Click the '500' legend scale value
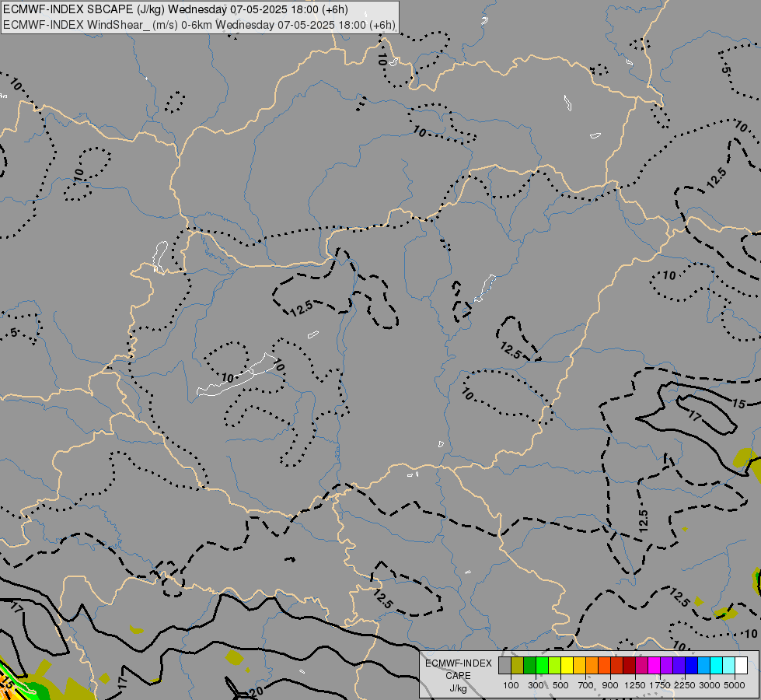 pos(560,685)
